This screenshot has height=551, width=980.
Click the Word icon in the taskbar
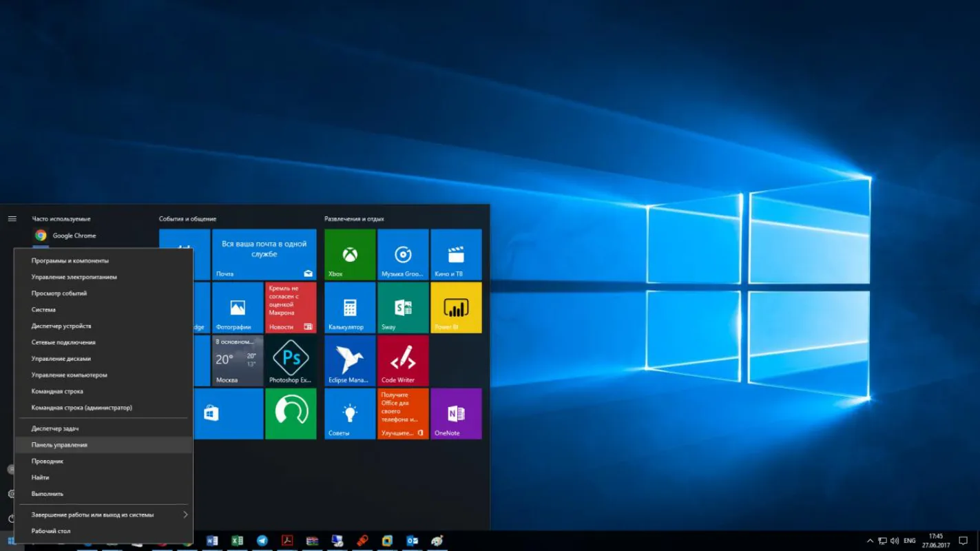pos(212,541)
